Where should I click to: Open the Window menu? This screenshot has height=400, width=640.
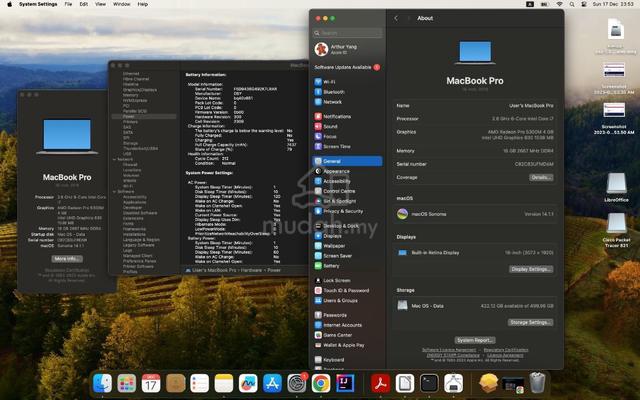pyautogui.click(x=122, y=4)
